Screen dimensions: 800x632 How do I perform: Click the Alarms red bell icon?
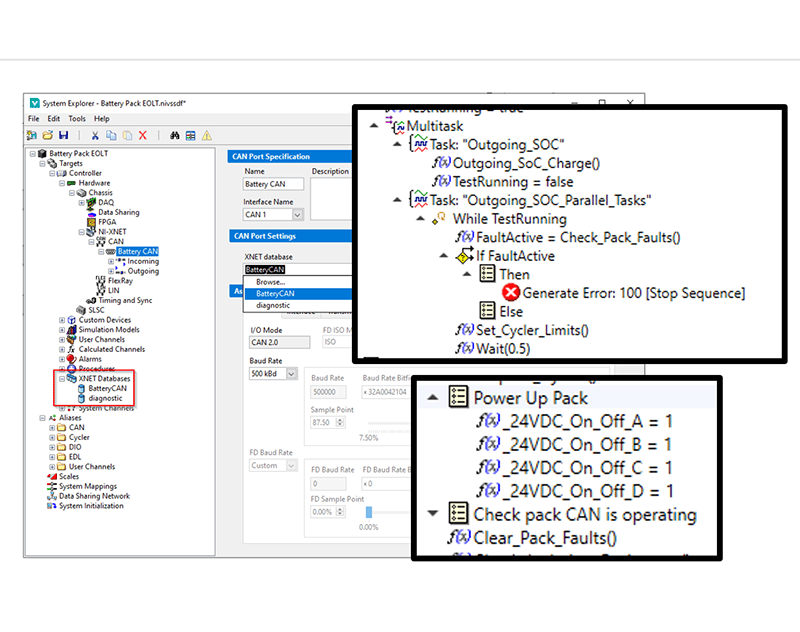71,359
